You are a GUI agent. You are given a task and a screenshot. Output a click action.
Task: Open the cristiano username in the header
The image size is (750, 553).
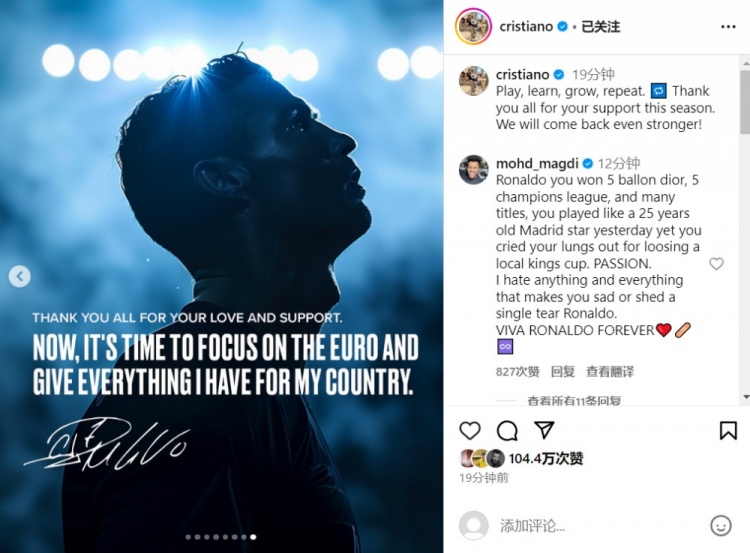tap(526, 27)
